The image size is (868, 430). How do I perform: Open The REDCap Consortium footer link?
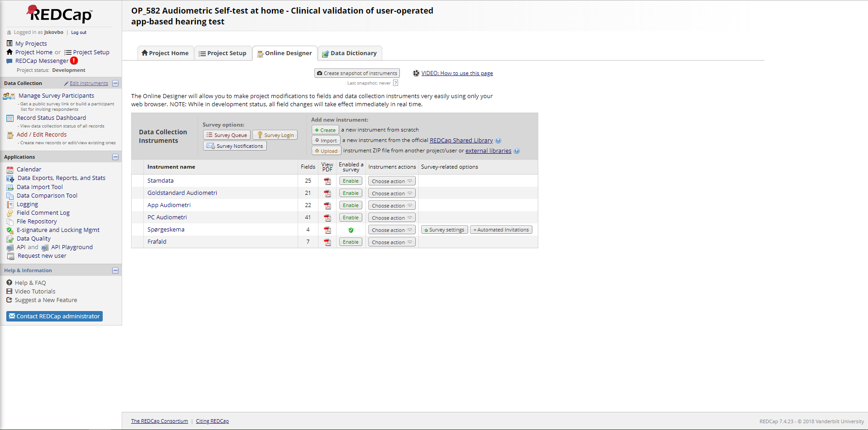point(160,421)
